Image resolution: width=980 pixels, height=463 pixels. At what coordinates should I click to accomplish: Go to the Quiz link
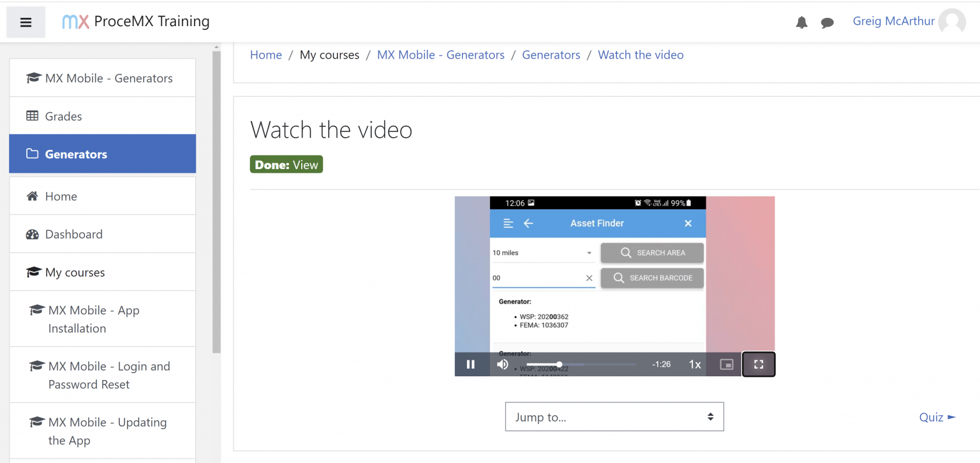[937, 417]
